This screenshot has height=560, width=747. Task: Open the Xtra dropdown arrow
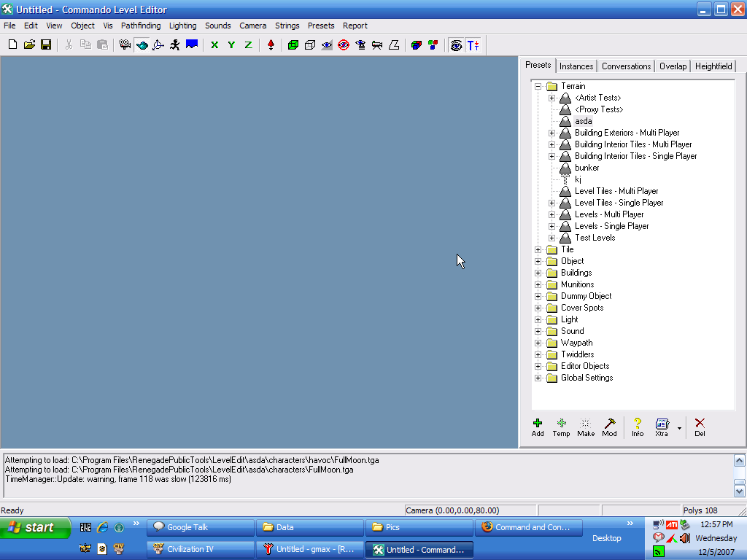679,428
